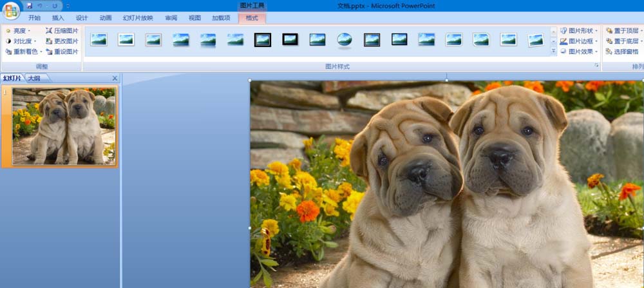The height and width of the screenshot is (288, 644).
Task: Expand the 重新着色 recolor dropdown
Action: pyautogui.click(x=24, y=52)
